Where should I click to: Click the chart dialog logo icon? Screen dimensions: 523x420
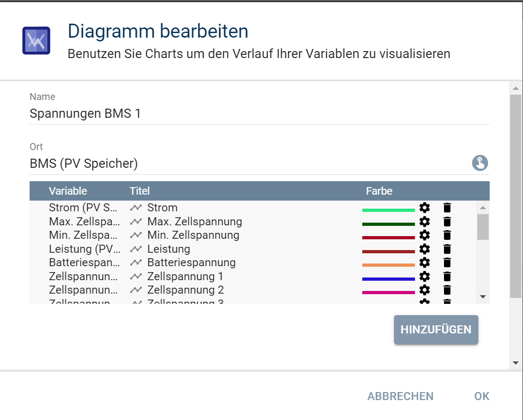pos(37,40)
